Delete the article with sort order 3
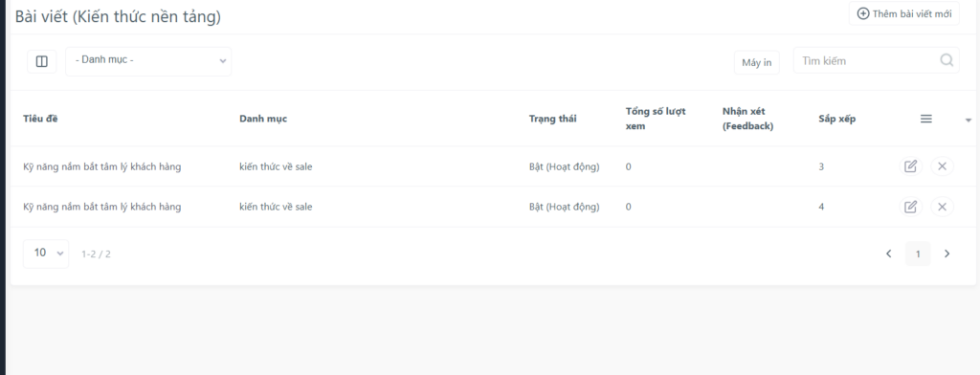The image size is (980, 375). 942,166
